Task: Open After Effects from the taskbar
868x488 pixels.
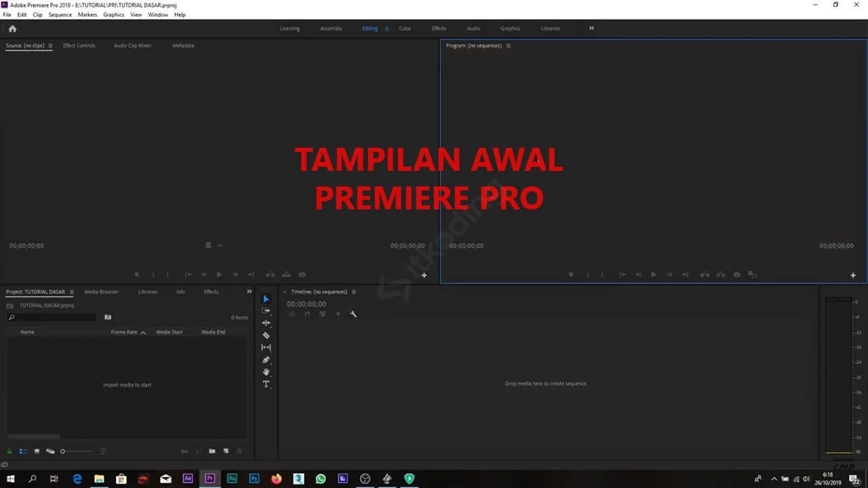Action: (x=188, y=479)
